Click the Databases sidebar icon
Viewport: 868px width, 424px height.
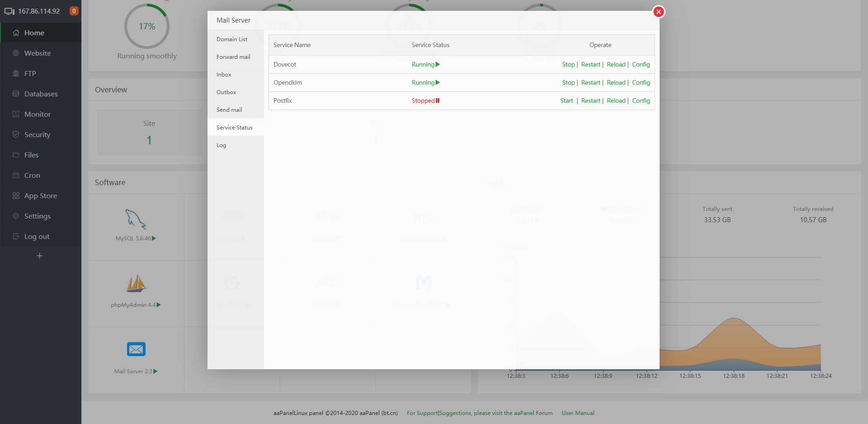click(16, 94)
